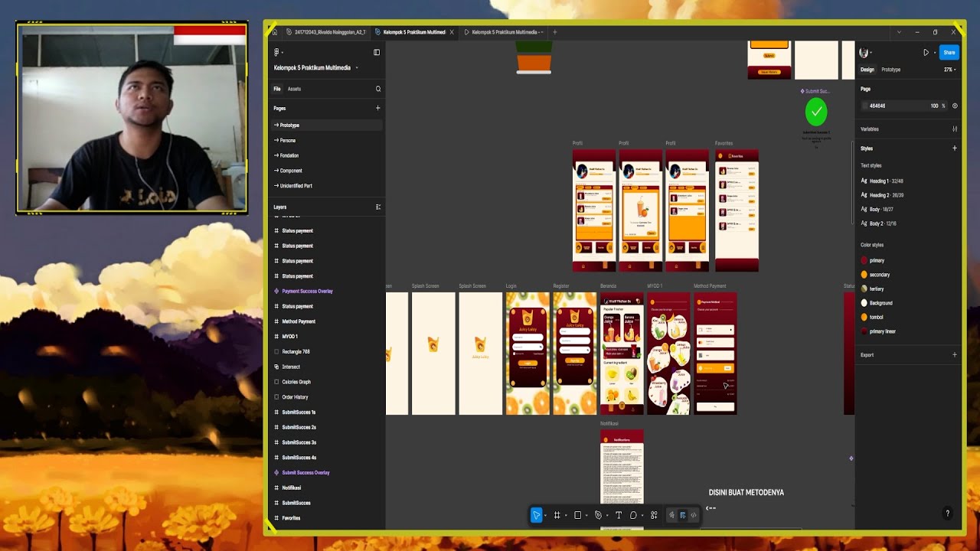
Task: Switch to the Prototype tab
Action: click(x=891, y=70)
